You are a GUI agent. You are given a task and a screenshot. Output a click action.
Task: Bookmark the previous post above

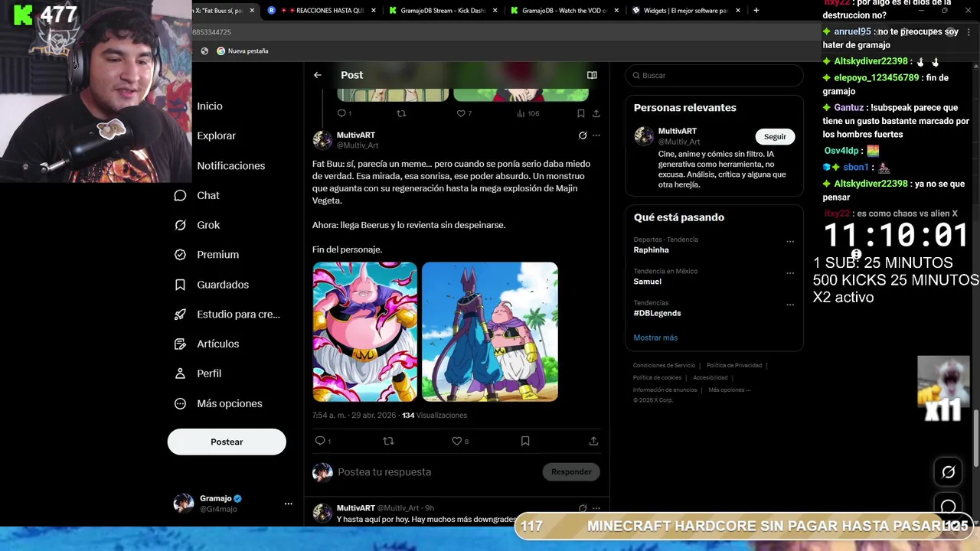pos(581,113)
